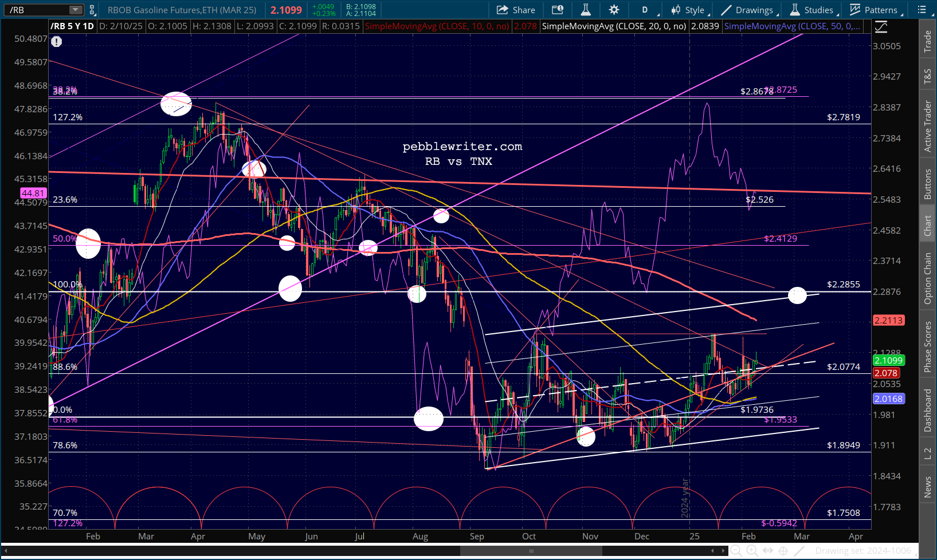Expand the /RB symbol dropdown
Viewport: 937px width, 560px height.
[76, 10]
